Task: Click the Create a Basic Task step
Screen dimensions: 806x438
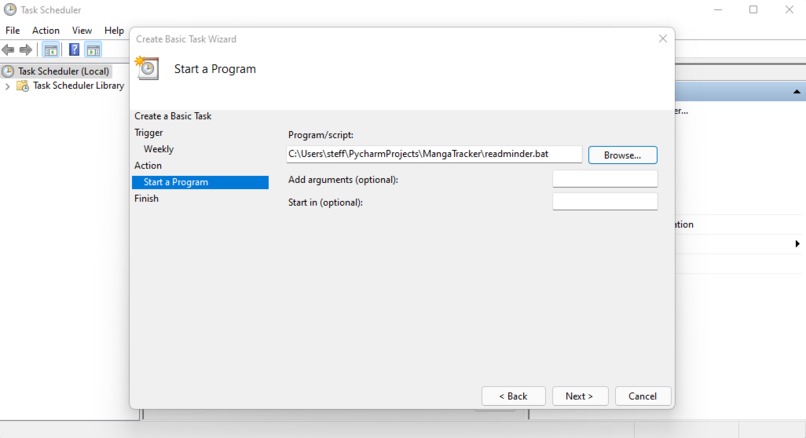Action: pyautogui.click(x=173, y=116)
